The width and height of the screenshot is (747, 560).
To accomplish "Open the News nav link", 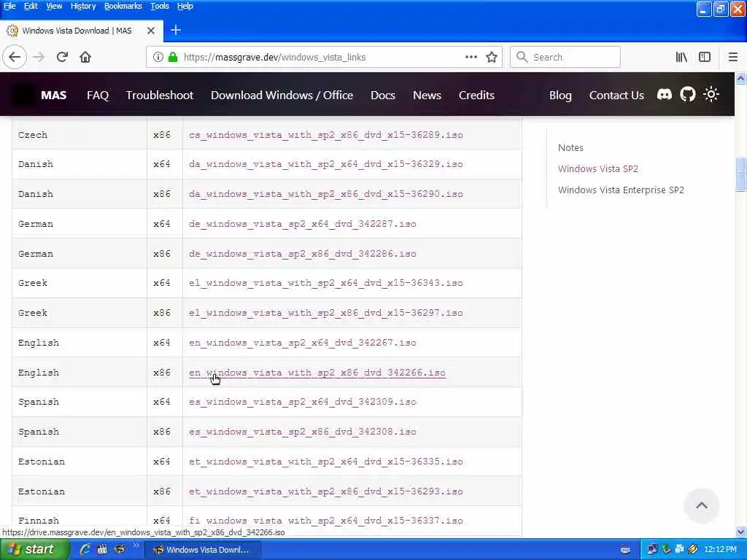I will pyautogui.click(x=427, y=96).
